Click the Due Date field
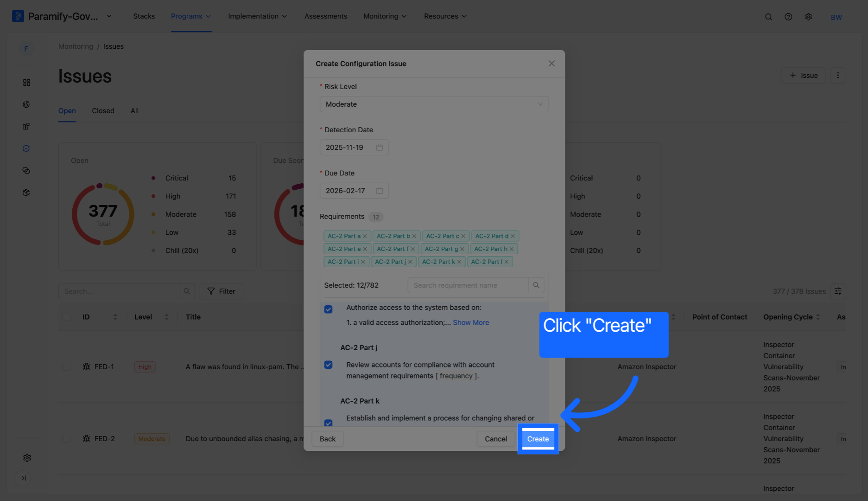 point(354,191)
